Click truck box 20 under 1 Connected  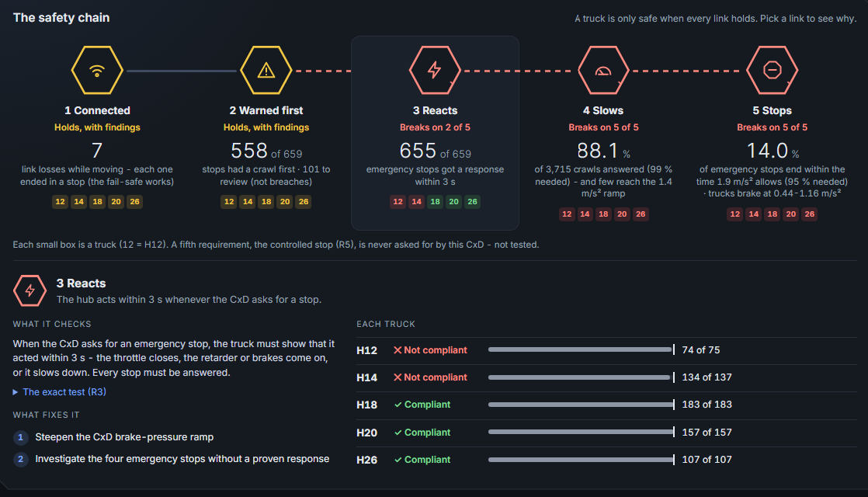116,201
